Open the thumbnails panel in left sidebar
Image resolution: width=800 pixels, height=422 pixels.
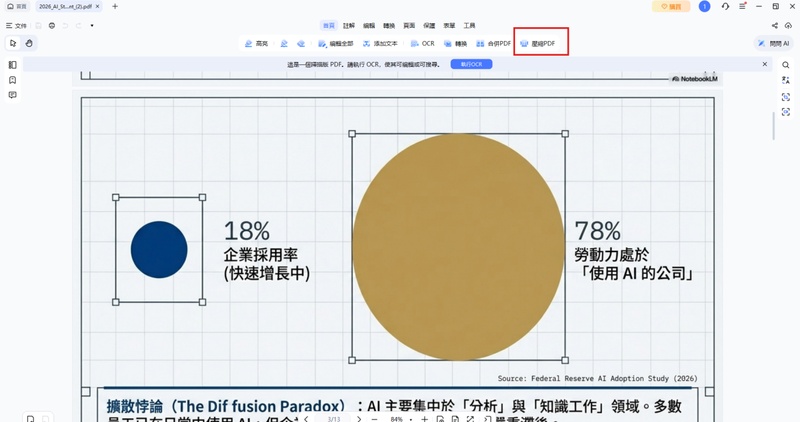[x=13, y=65]
